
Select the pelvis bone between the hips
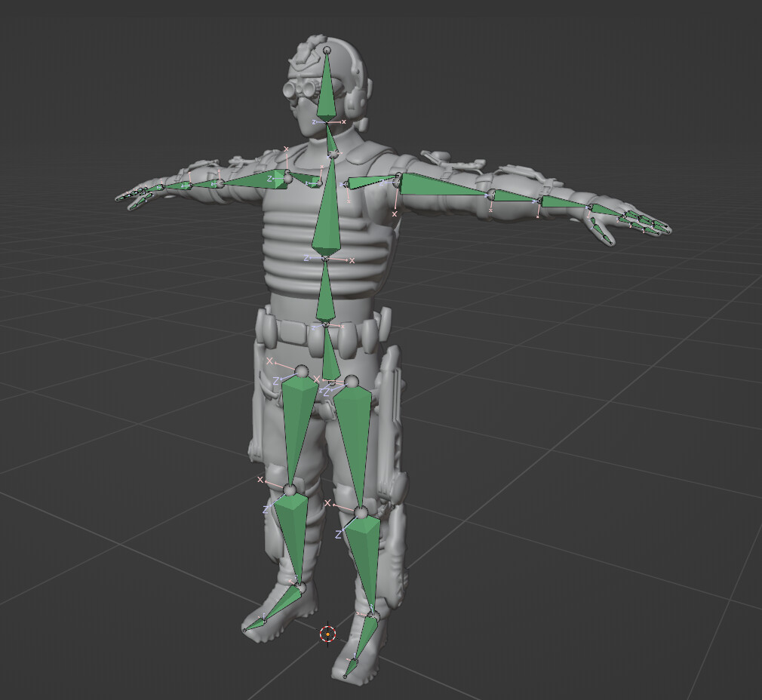328,355
